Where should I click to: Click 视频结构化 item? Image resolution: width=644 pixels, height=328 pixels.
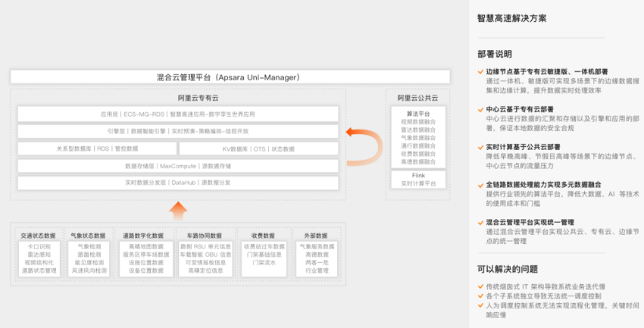pos(39,263)
